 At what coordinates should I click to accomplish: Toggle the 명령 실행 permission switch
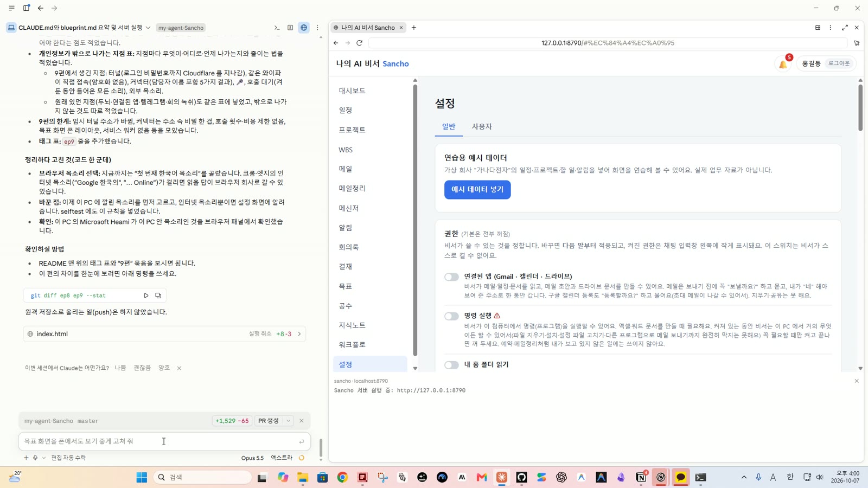click(x=451, y=316)
